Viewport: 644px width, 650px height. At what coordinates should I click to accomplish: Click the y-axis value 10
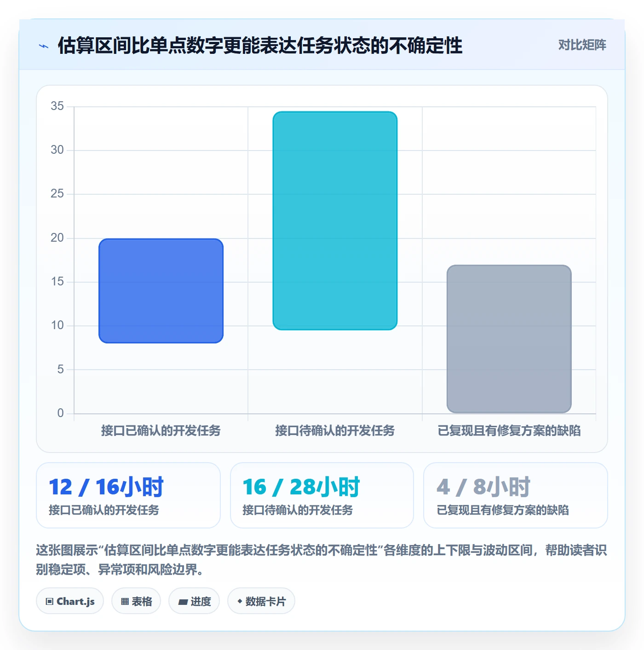click(x=57, y=325)
